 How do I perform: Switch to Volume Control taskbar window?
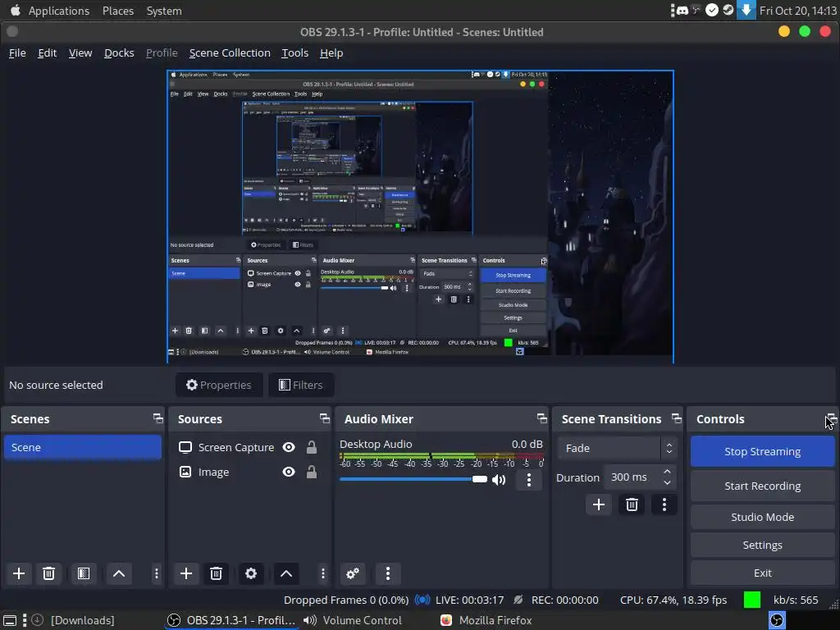[353, 620]
